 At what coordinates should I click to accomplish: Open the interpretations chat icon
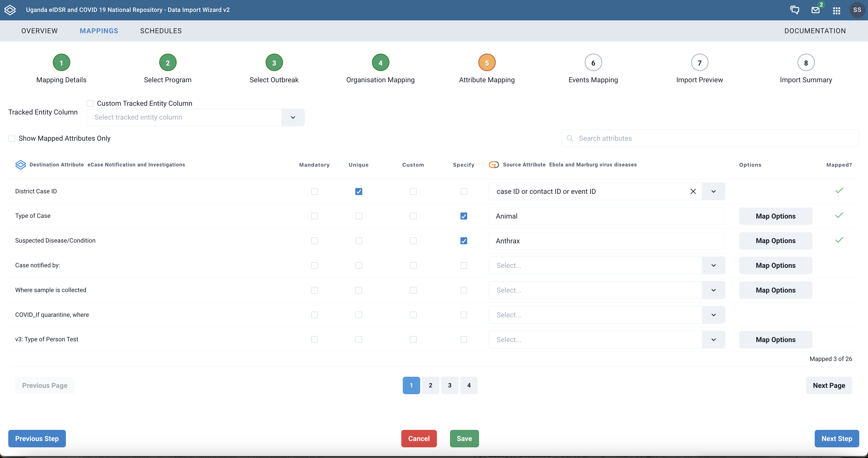click(795, 10)
